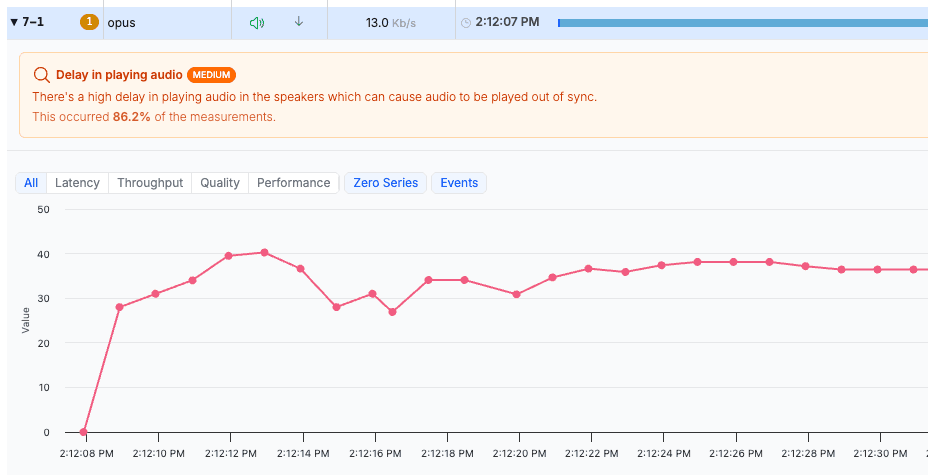The width and height of the screenshot is (928, 475).
Task: Switch to the Latency tab
Action: (77, 183)
